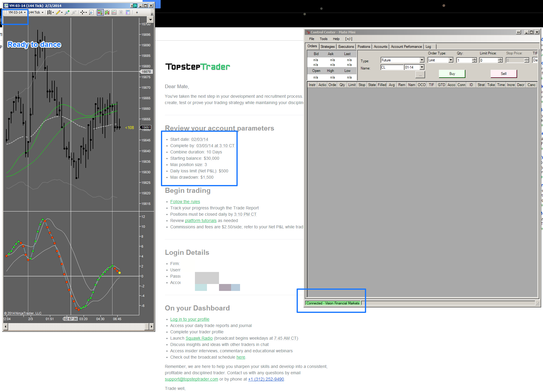Expand the bar style options arrow
This screenshot has height=392, width=543.
[x=53, y=13]
